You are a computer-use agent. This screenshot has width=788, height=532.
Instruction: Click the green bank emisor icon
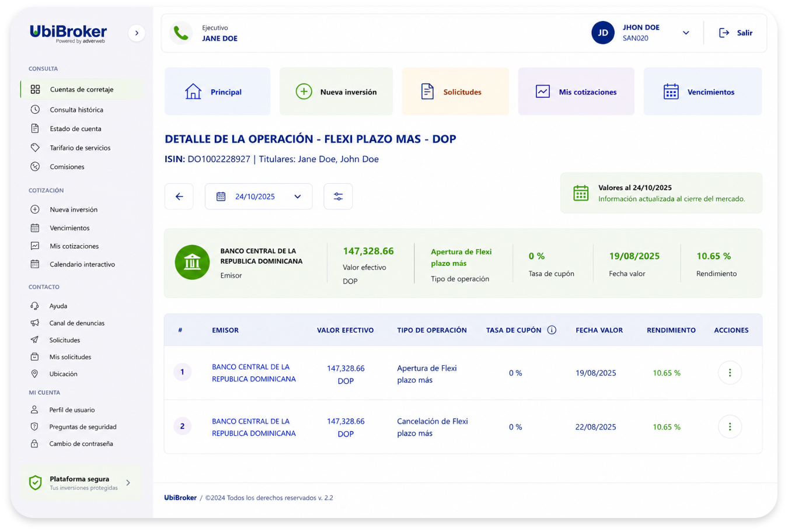click(192, 262)
